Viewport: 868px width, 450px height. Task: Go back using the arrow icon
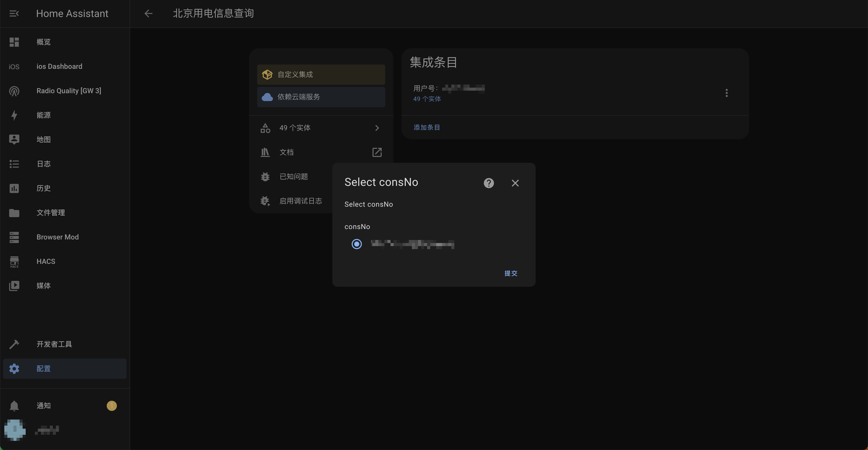tap(148, 13)
